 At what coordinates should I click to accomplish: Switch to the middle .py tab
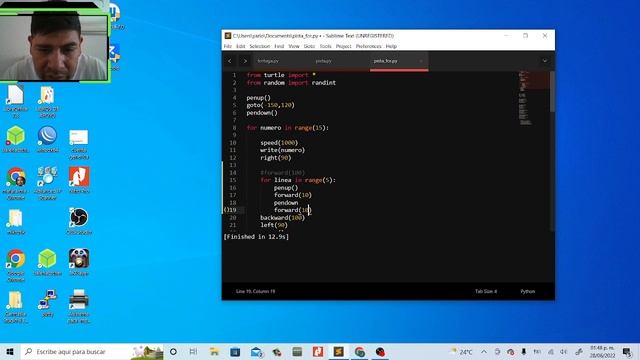click(x=324, y=61)
